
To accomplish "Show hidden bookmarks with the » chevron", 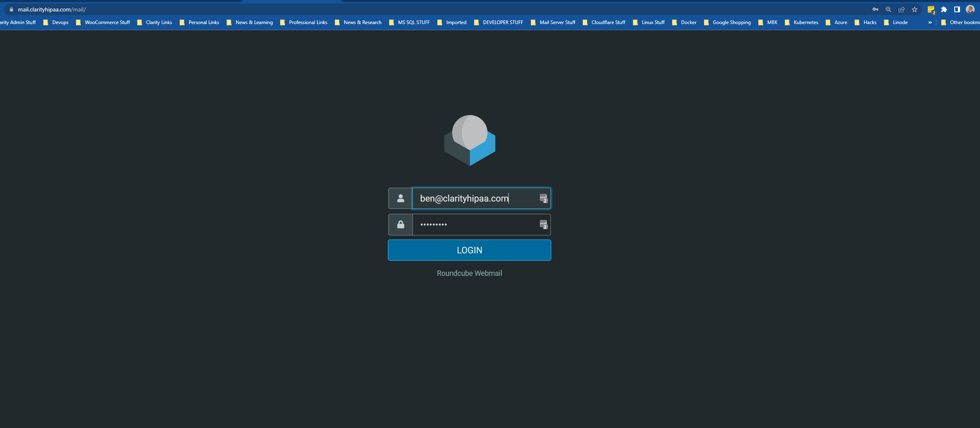I will pos(930,22).
